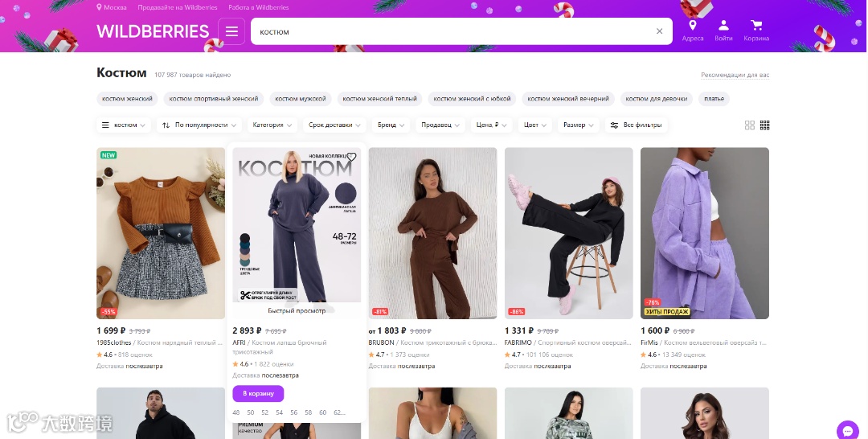Open Продавайте на Wildberries link
This screenshot has width=868, height=439.
pyautogui.click(x=177, y=7)
